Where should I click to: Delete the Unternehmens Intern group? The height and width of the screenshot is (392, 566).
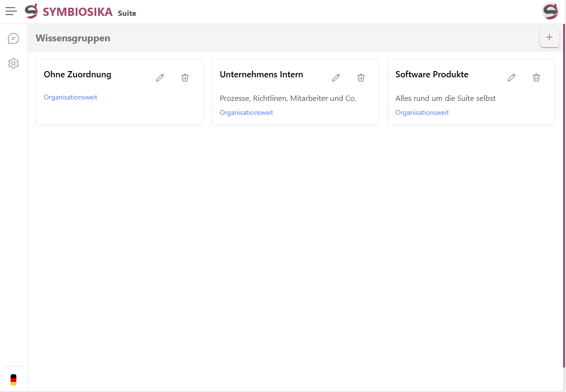pos(361,77)
